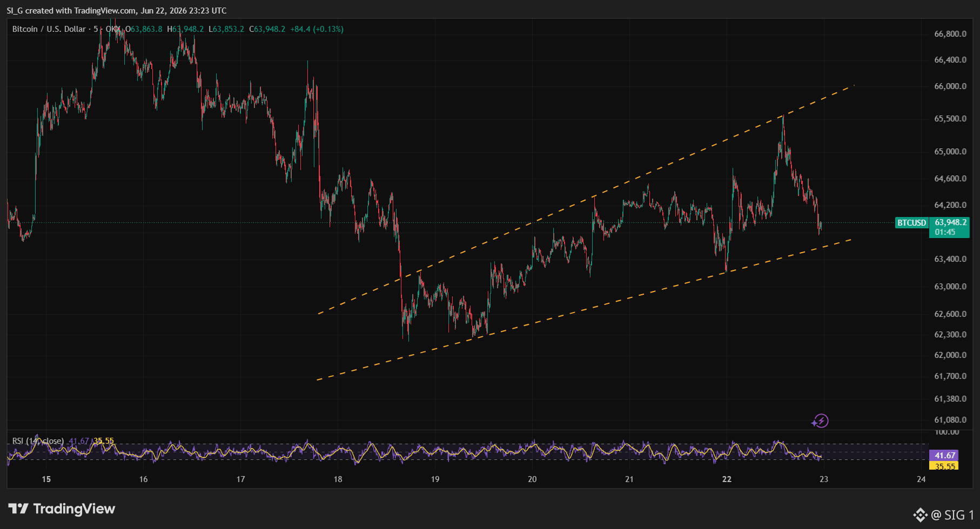This screenshot has height=529, width=980.
Task: Click the 61,080.0 price axis label
Action: [x=950, y=420]
